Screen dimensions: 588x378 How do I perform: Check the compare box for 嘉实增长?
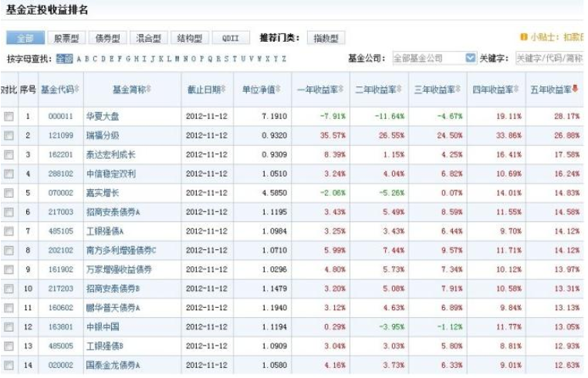tap(8, 193)
